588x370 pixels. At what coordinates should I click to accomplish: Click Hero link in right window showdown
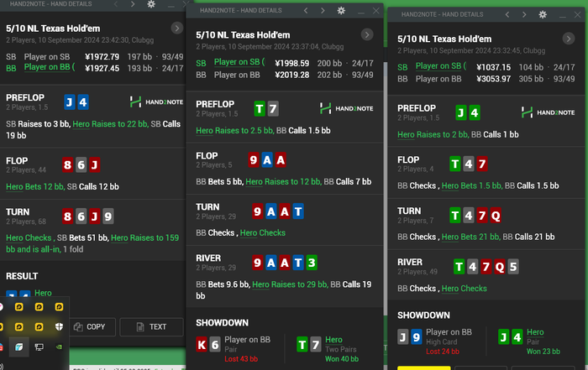tap(535, 332)
